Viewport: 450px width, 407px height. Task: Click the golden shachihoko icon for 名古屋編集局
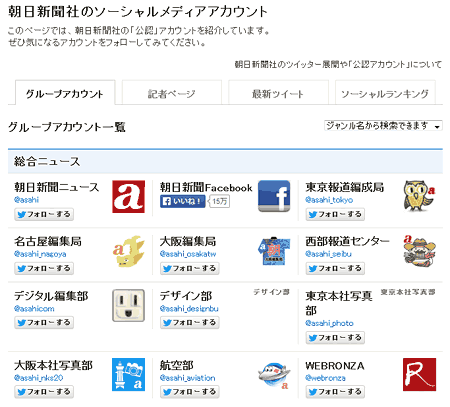pos(128,251)
